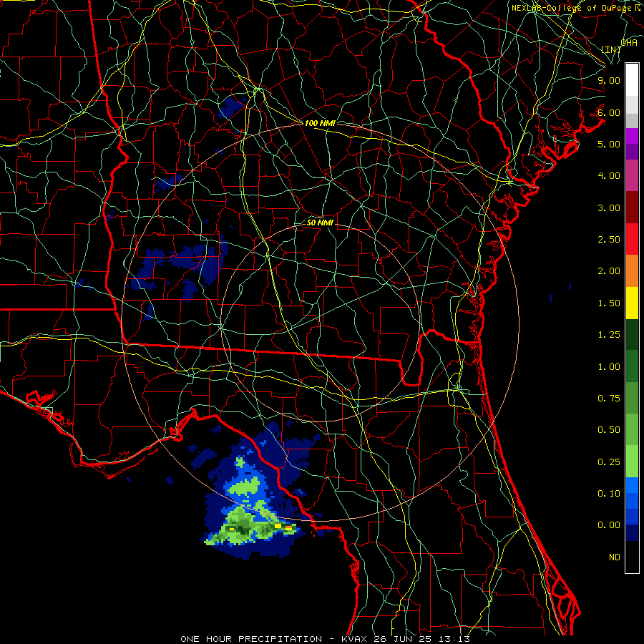Click the 4.00 legend value

(609, 176)
